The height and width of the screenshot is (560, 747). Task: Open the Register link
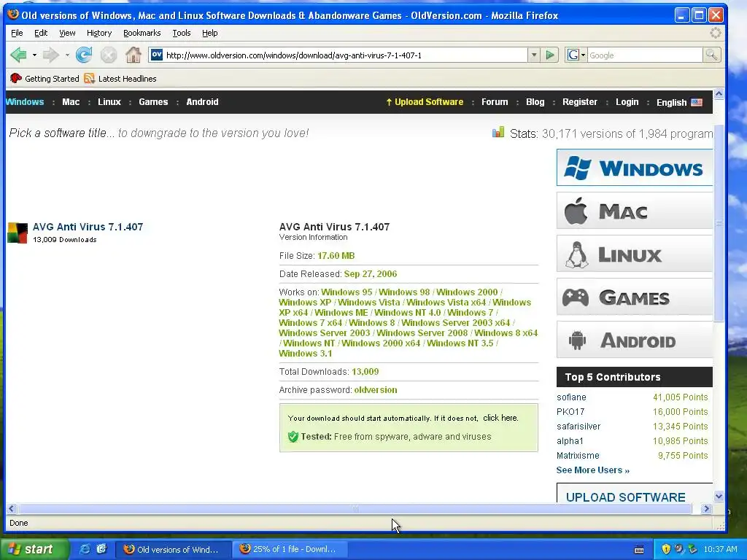pos(580,102)
